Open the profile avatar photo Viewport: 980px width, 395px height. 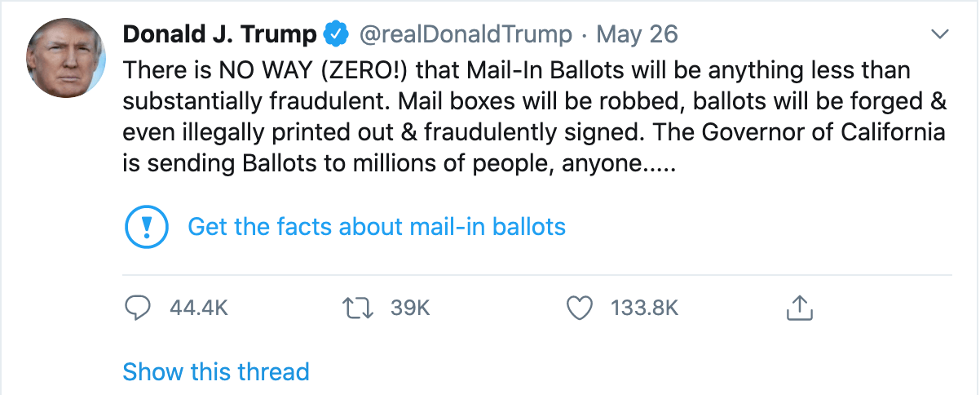(66, 57)
